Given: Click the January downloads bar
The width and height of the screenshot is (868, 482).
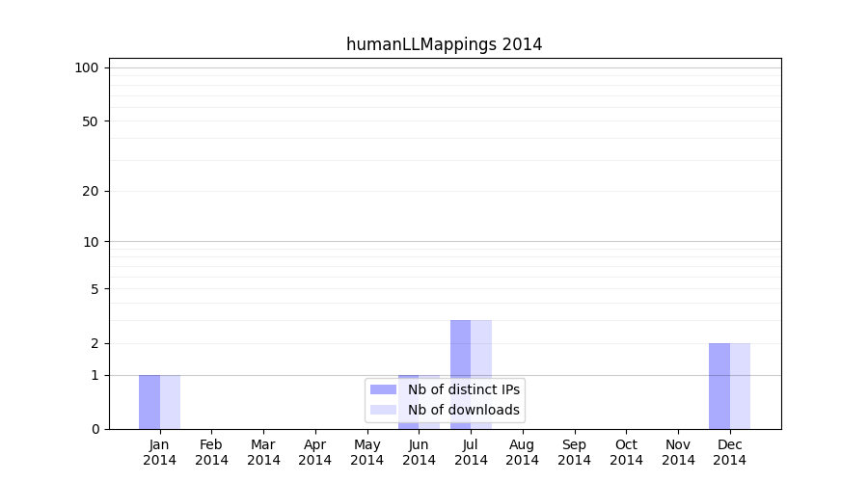Looking at the screenshot, I should pos(170,402).
